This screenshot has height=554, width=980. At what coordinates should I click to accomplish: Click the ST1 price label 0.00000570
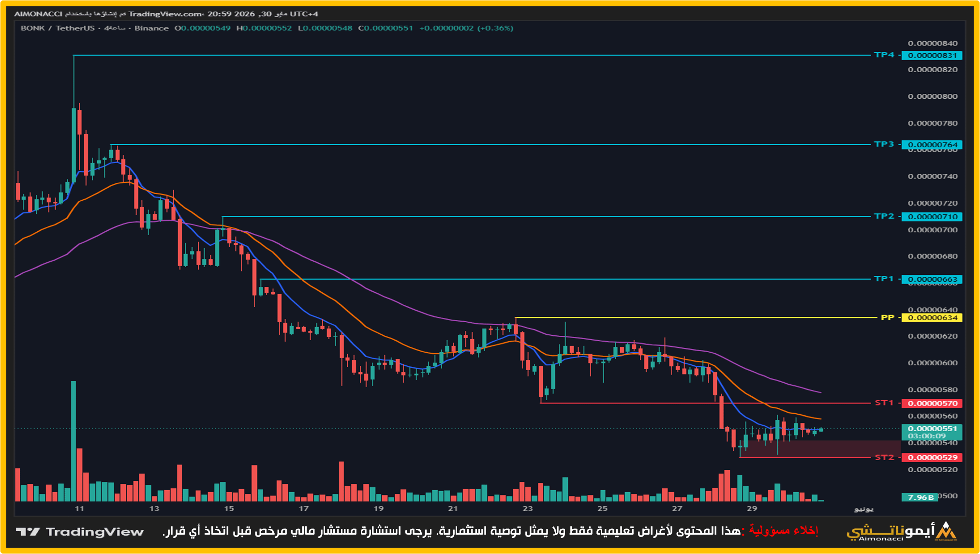[x=932, y=403]
